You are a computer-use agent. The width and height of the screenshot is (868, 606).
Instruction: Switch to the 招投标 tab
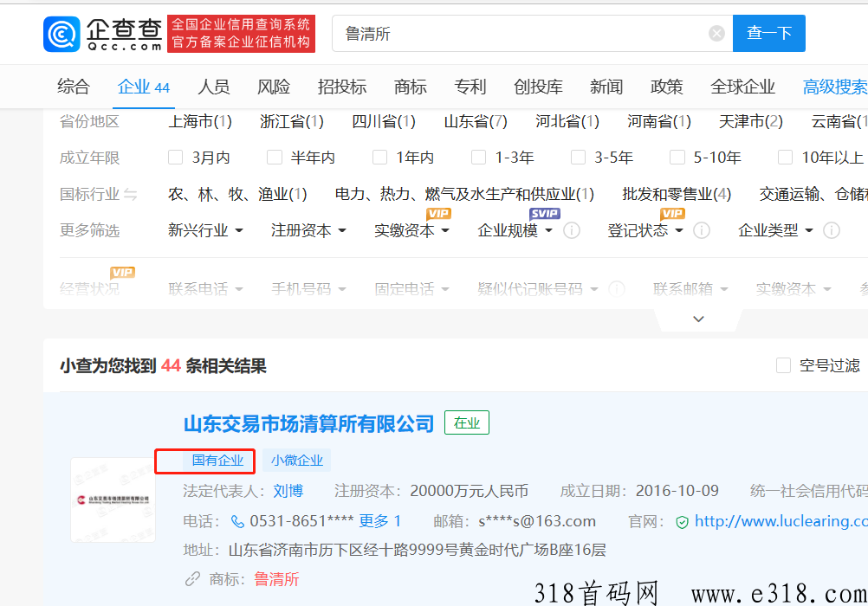pos(342,87)
